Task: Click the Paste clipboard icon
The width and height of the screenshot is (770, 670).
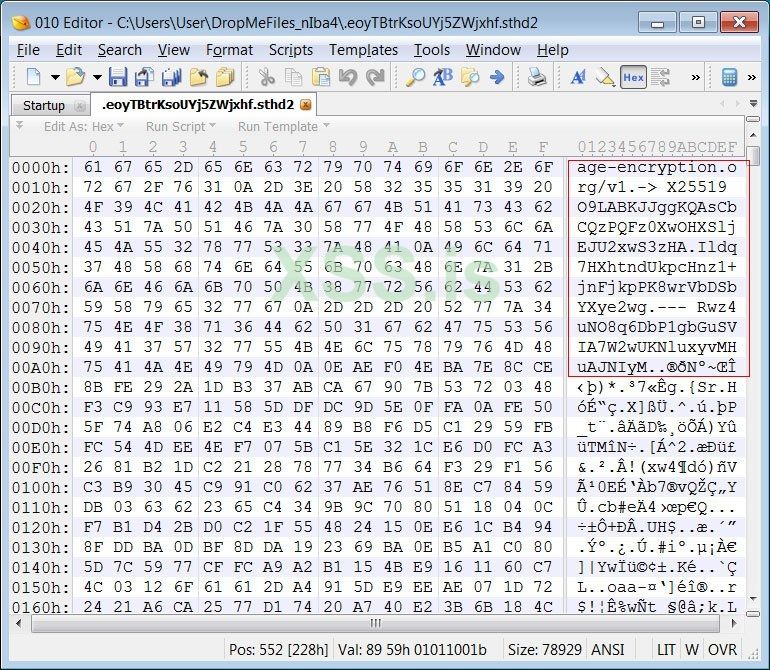Action: [321, 77]
